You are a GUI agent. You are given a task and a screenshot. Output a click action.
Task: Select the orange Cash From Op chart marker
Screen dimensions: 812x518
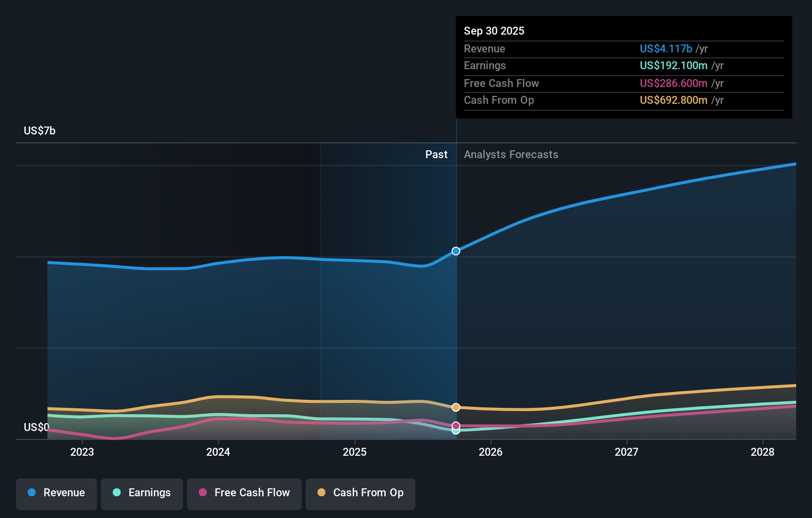[455, 407]
